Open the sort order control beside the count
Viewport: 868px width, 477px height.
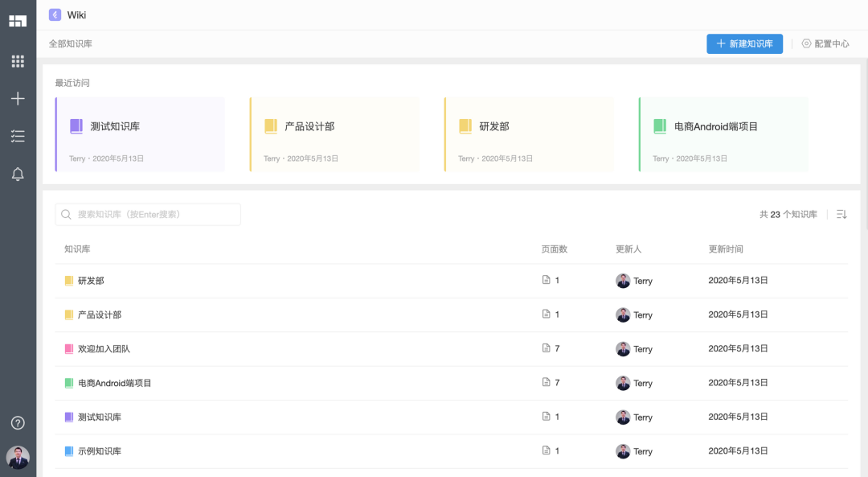tap(841, 214)
